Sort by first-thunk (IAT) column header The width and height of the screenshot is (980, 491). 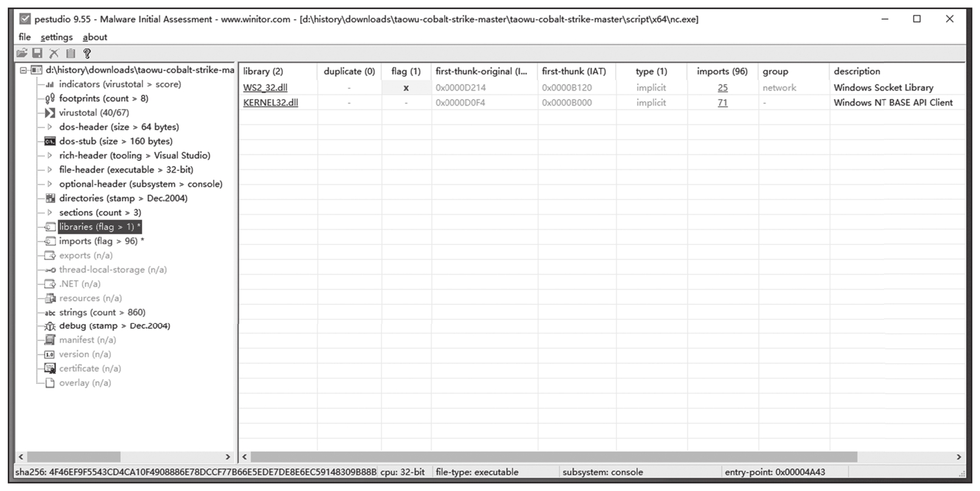(x=577, y=71)
